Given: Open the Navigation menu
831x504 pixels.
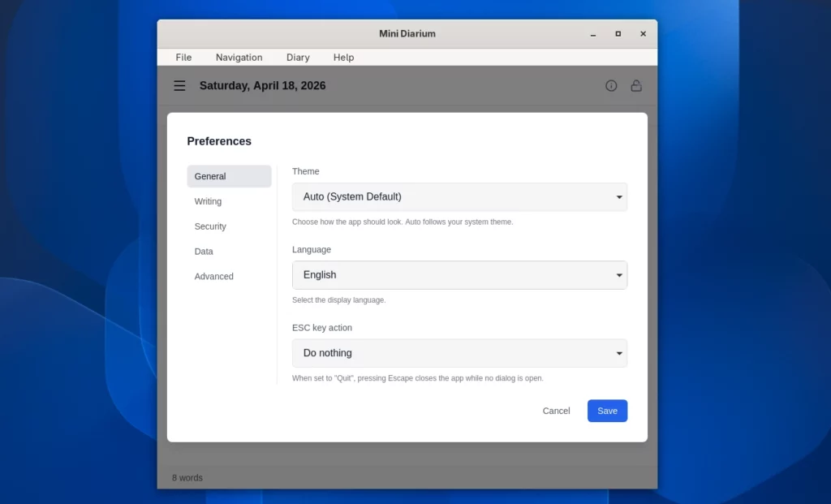Looking at the screenshot, I should [239, 58].
